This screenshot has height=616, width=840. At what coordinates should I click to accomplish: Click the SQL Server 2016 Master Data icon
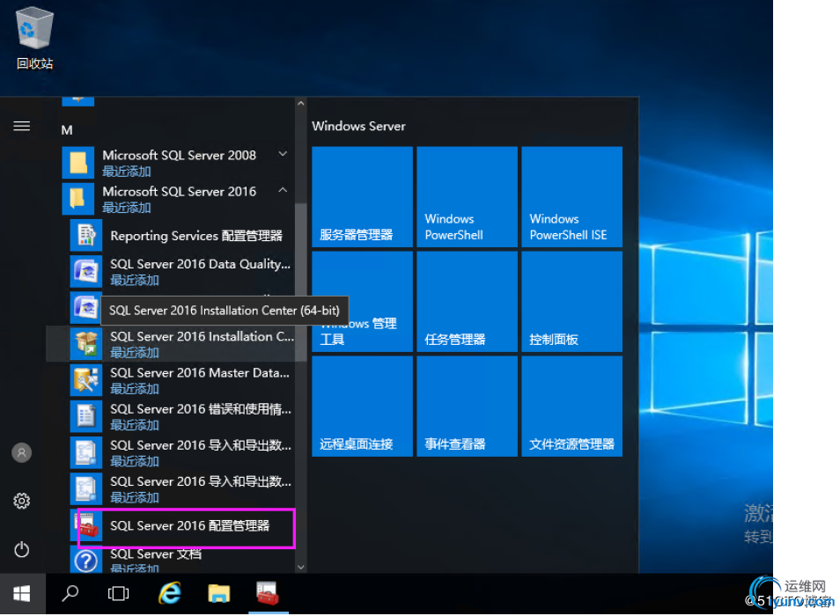(86, 380)
